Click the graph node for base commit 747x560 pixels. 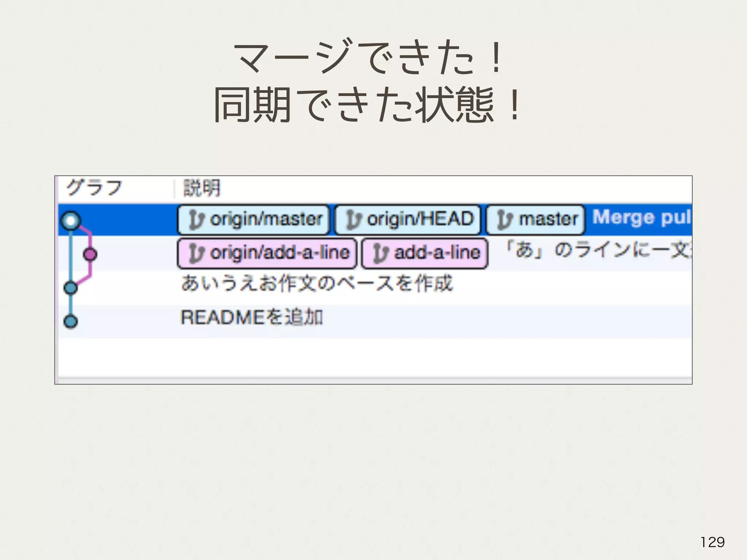(x=71, y=288)
